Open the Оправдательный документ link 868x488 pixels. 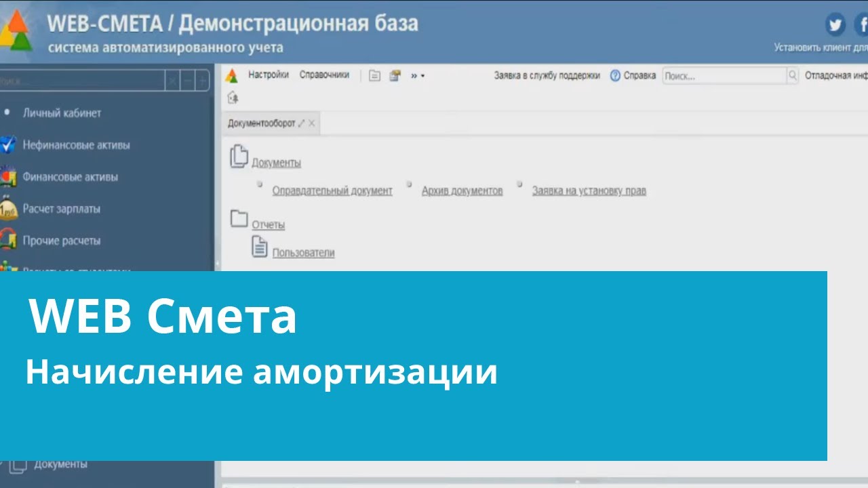(332, 190)
